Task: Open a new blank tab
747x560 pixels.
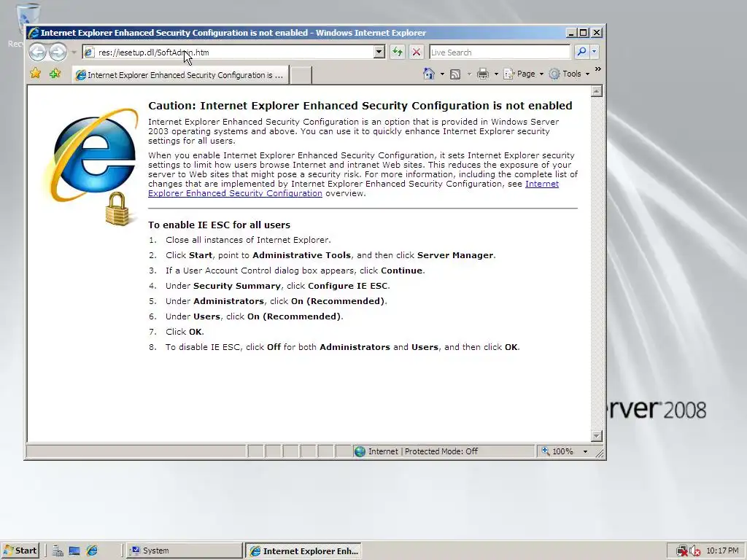Action: (301, 75)
